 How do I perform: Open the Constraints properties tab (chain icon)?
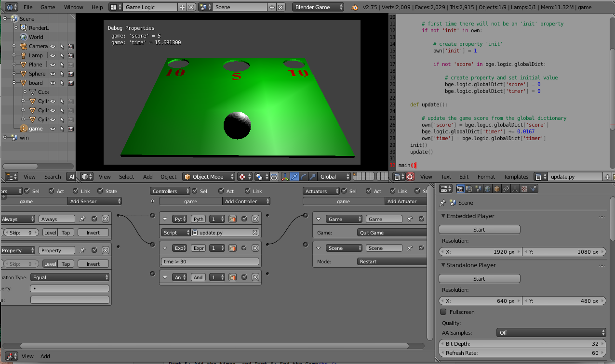pyautogui.click(x=506, y=189)
